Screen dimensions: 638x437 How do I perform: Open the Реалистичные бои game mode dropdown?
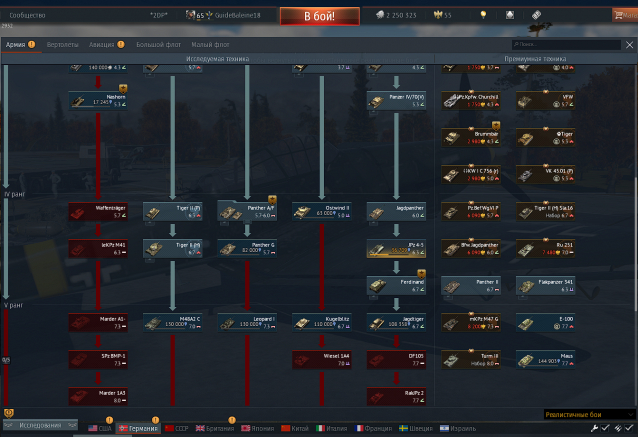click(x=589, y=414)
